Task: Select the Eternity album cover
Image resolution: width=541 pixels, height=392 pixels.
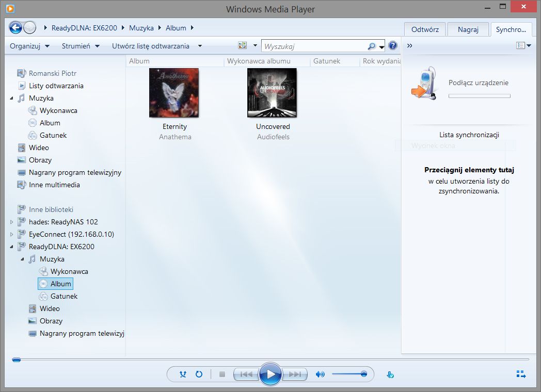Action: point(174,93)
